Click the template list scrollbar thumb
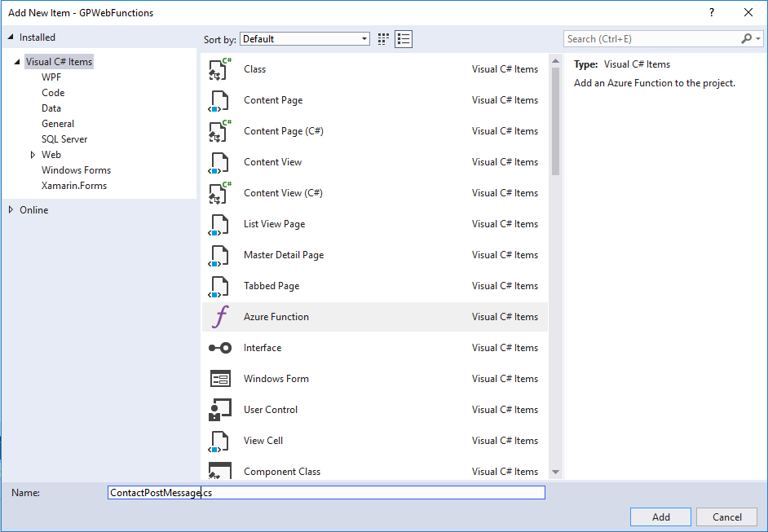The height and width of the screenshot is (532, 768). point(555,121)
